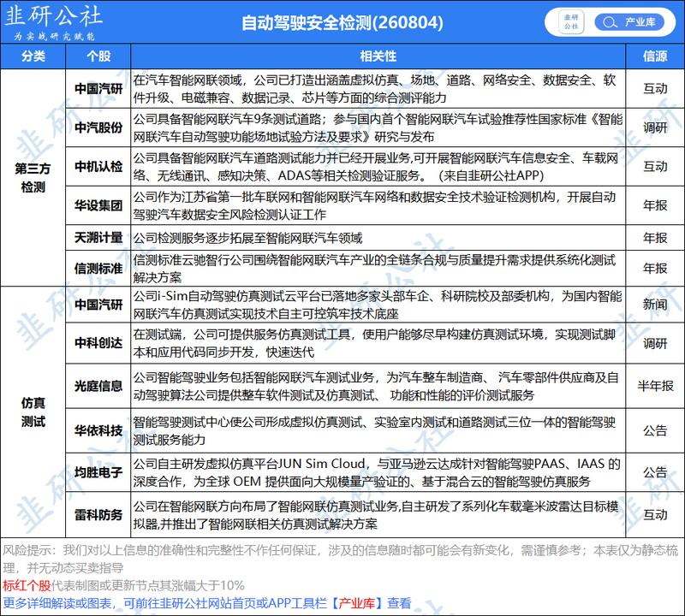
Task: Click 调研 source in the 中科创达 row
Action: pos(655,343)
